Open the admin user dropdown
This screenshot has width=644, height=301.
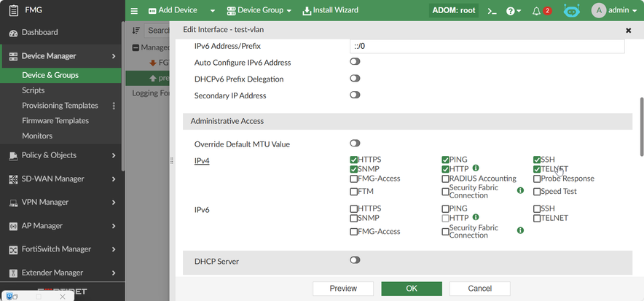618,11
